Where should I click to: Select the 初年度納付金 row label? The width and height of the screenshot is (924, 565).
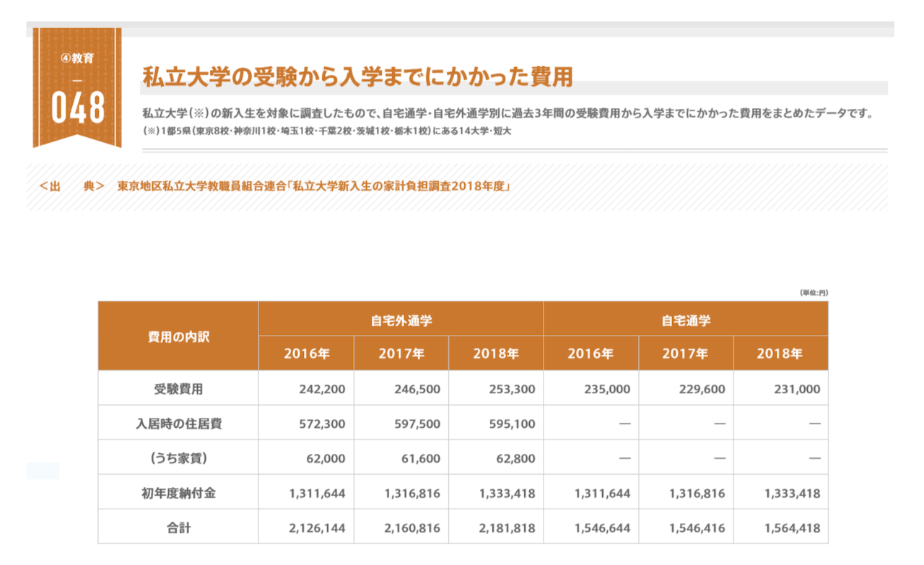[x=178, y=494]
